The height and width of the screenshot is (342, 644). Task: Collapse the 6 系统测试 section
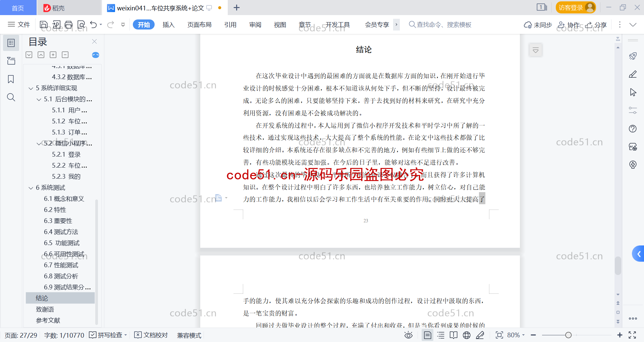tap(31, 188)
